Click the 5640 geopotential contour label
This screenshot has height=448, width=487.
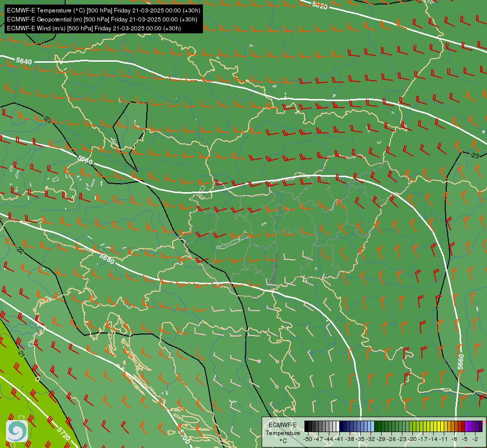pos(24,61)
